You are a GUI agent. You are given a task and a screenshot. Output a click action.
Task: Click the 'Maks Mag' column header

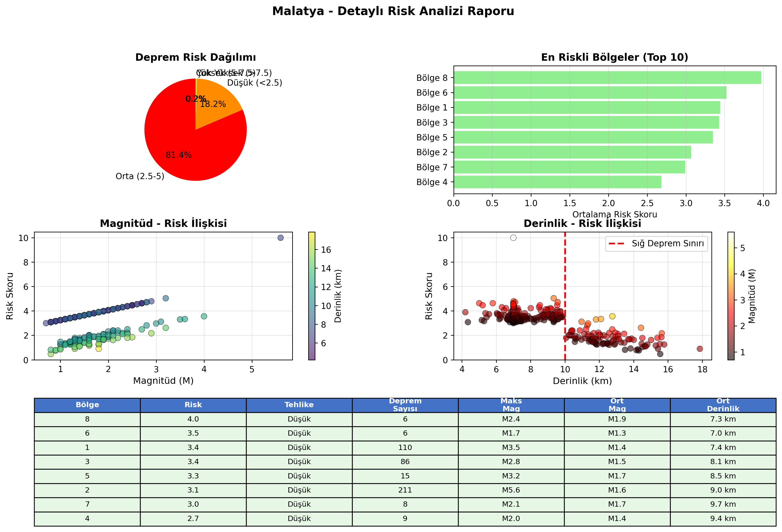[511, 405]
